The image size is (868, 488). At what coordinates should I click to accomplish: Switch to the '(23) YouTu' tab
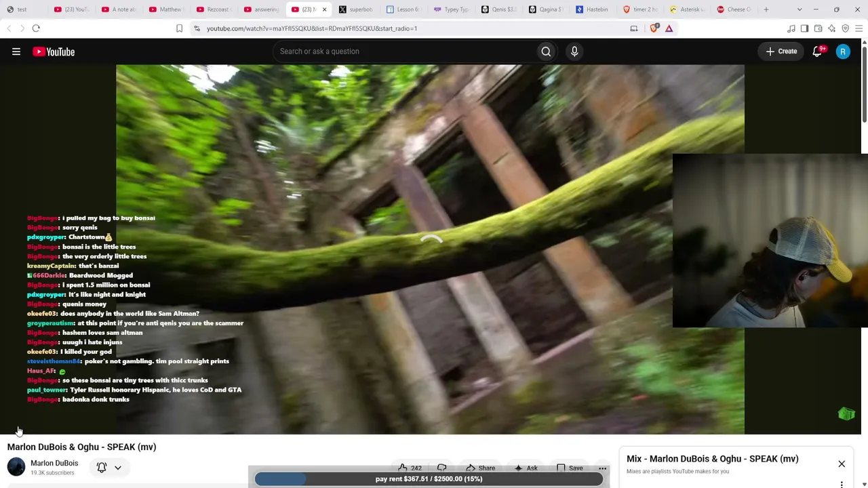click(x=71, y=9)
